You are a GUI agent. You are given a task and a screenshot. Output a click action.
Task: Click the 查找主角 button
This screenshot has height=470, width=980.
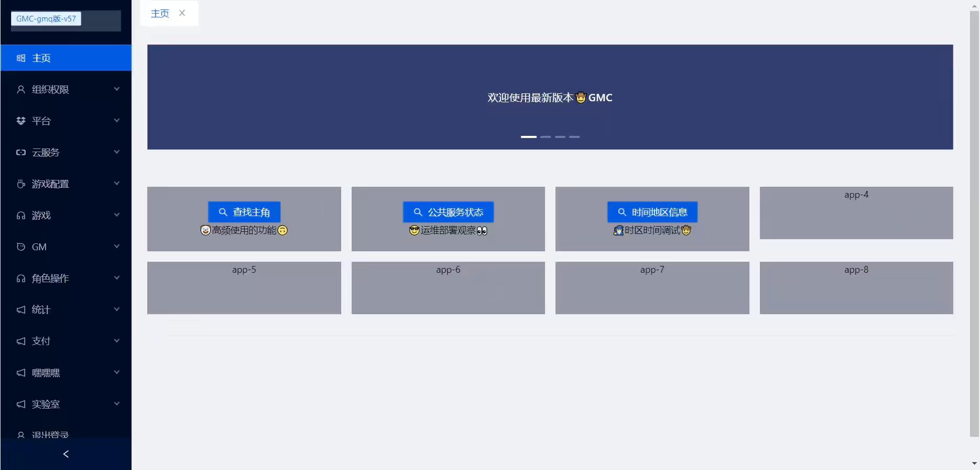(x=244, y=212)
